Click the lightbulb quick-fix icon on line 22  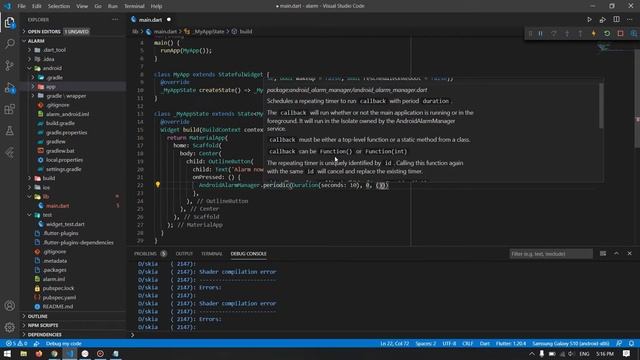pyautogui.click(x=158, y=184)
